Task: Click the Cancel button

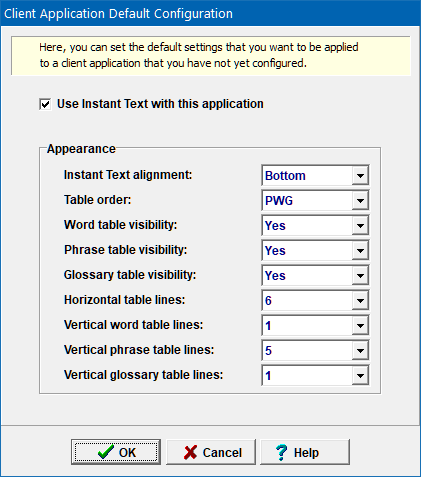Action: point(211,452)
